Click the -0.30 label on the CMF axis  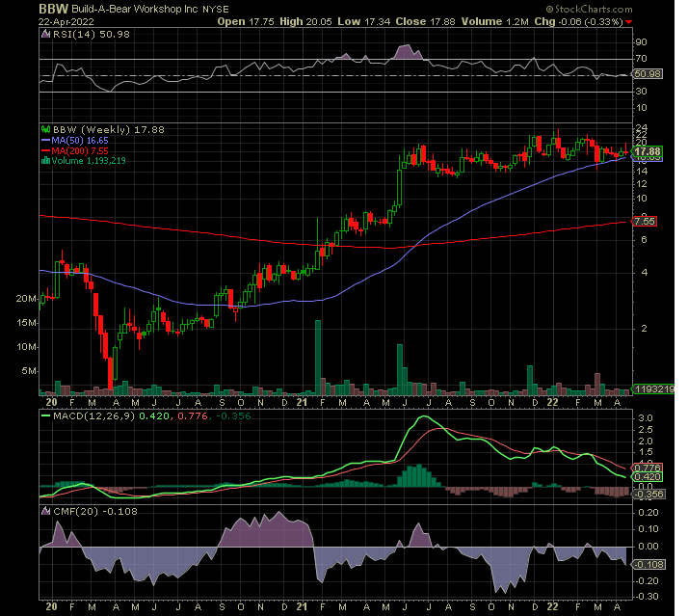(647, 597)
